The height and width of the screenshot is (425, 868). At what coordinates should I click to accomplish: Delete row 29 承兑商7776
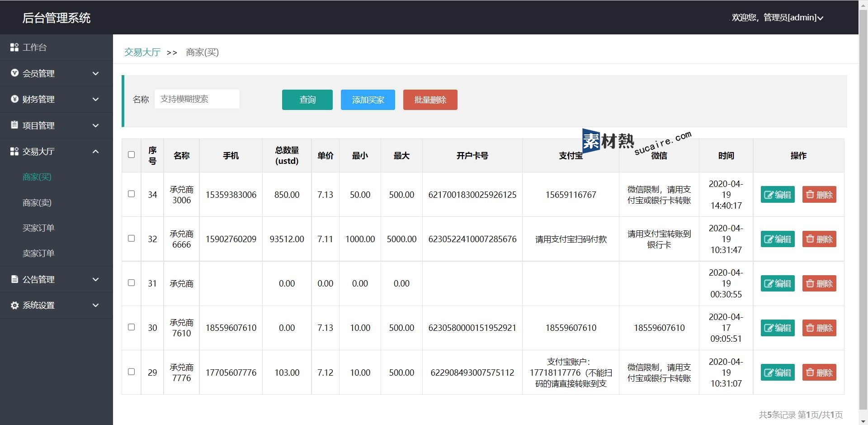[819, 372]
